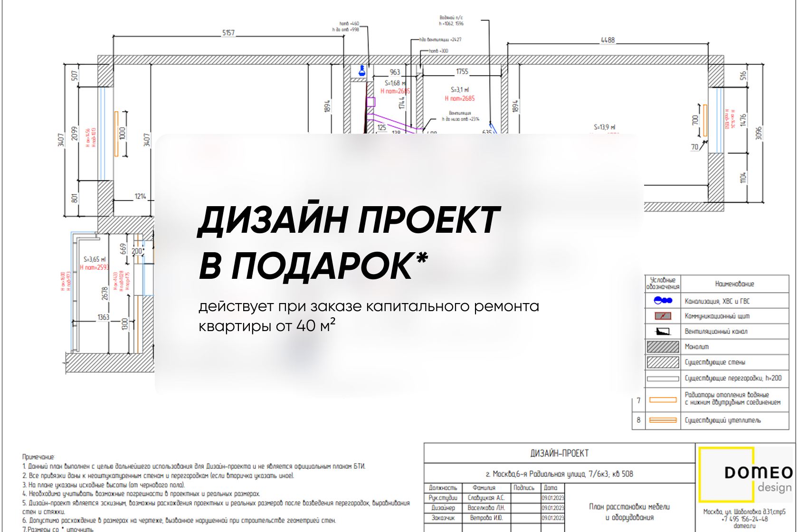Click the existing walls hatch legend icon
Image resolution: width=798 pixels, height=532 pixels.
(x=663, y=362)
